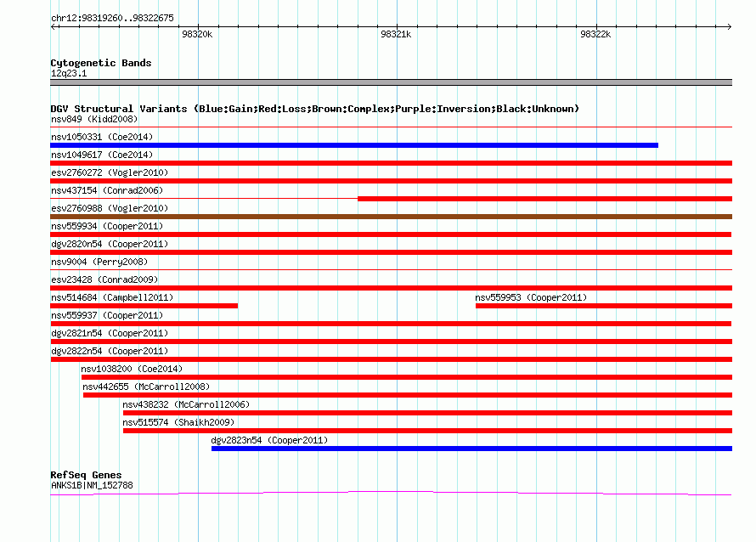Click the red nsv1049617 loss bar

tap(391, 163)
